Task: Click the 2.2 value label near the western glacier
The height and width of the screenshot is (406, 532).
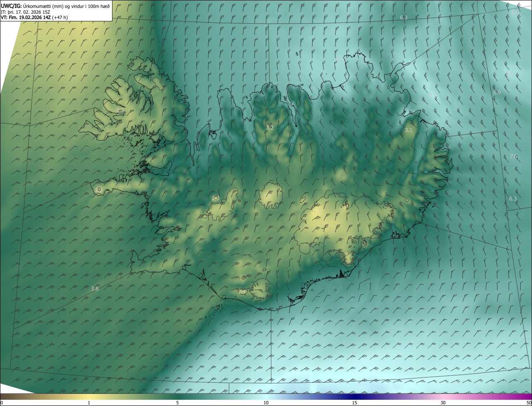Action: tap(216, 198)
